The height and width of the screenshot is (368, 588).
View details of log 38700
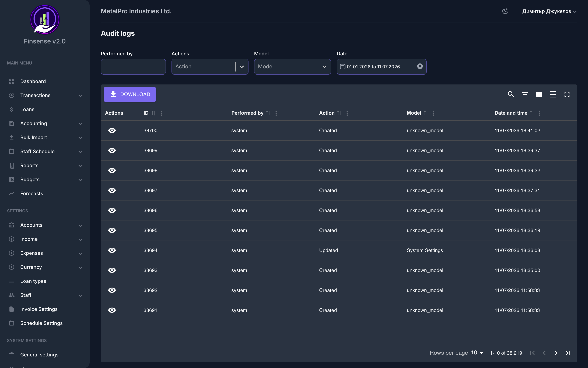pyautogui.click(x=112, y=130)
